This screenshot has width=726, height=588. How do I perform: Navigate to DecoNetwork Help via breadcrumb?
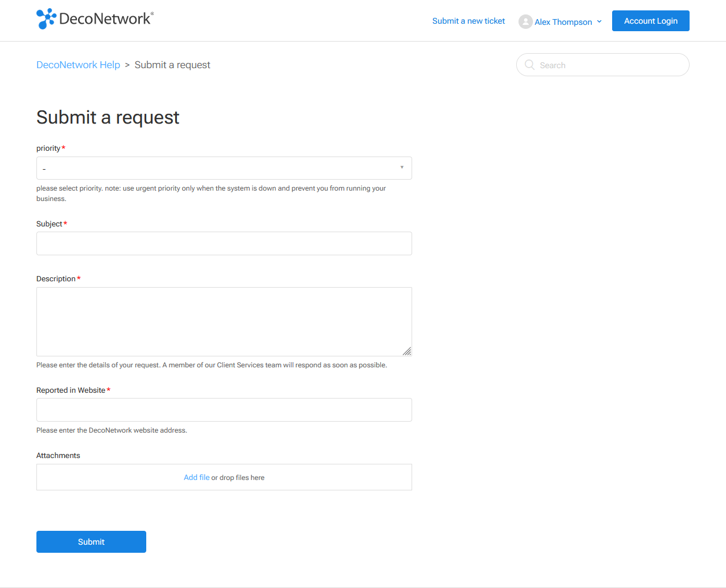pyautogui.click(x=78, y=65)
